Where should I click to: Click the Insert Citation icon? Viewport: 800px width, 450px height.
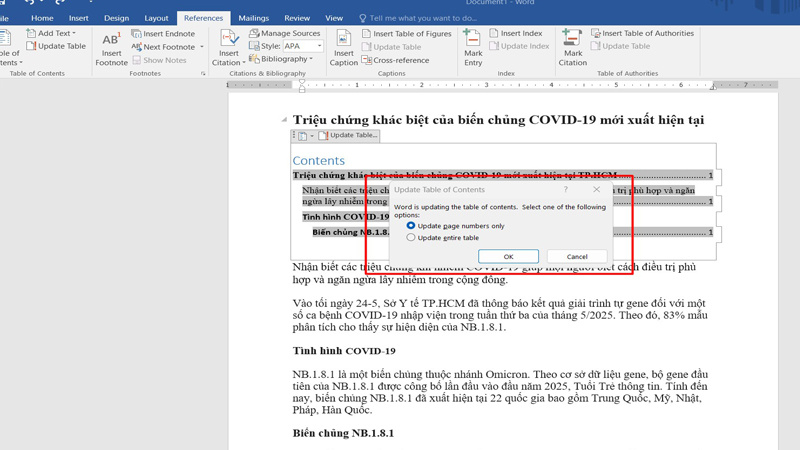pyautogui.click(x=229, y=39)
